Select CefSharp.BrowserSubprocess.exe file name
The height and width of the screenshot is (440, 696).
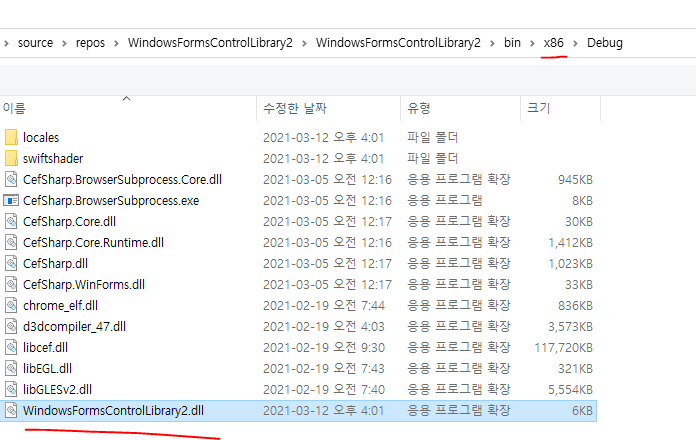click(111, 201)
